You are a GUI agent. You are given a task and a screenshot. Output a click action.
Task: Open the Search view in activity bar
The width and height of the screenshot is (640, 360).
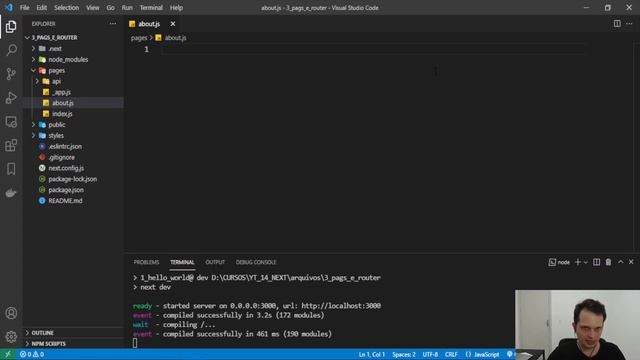[x=11, y=50]
